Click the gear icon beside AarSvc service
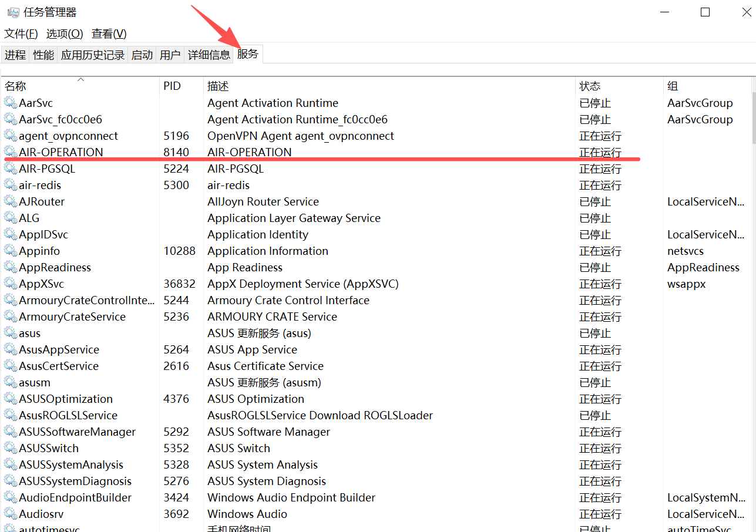Screen dimensions: 756x532 click(x=11, y=103)
